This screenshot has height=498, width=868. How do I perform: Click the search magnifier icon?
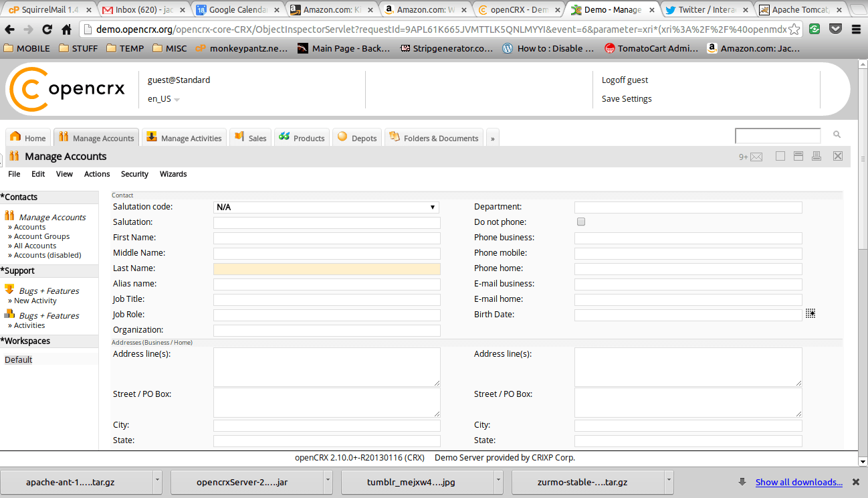pyautogui.click(x=837, y=135)
